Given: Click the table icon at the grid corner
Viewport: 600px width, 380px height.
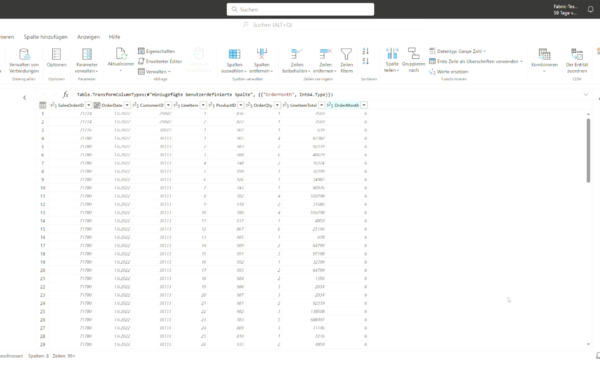Looking at the screenshot, I should click(x=42, y=105).
